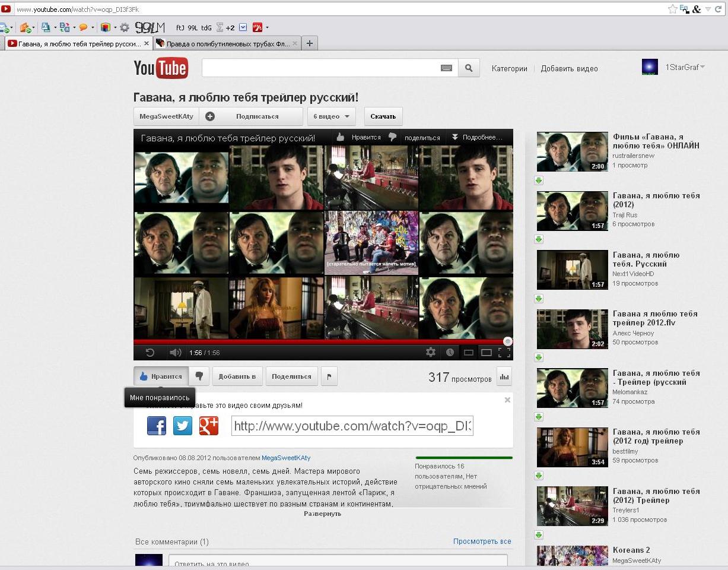Open the on-screen keyboard in search box

click(x=446, y=68)
